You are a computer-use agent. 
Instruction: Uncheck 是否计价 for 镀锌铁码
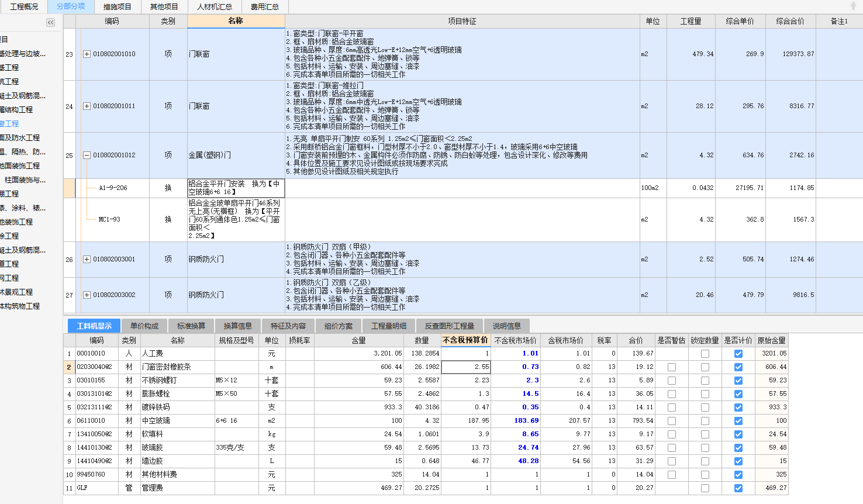[738, 408]
